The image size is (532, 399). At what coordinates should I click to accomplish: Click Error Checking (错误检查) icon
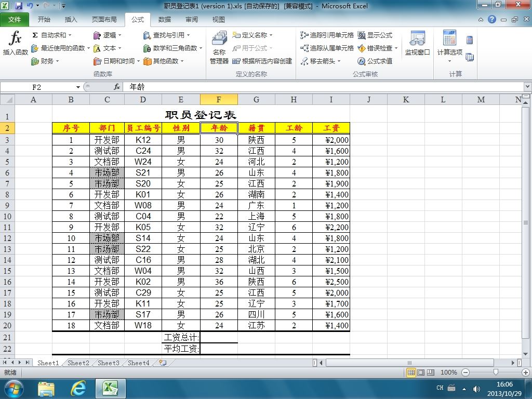(x=362, y=48)
